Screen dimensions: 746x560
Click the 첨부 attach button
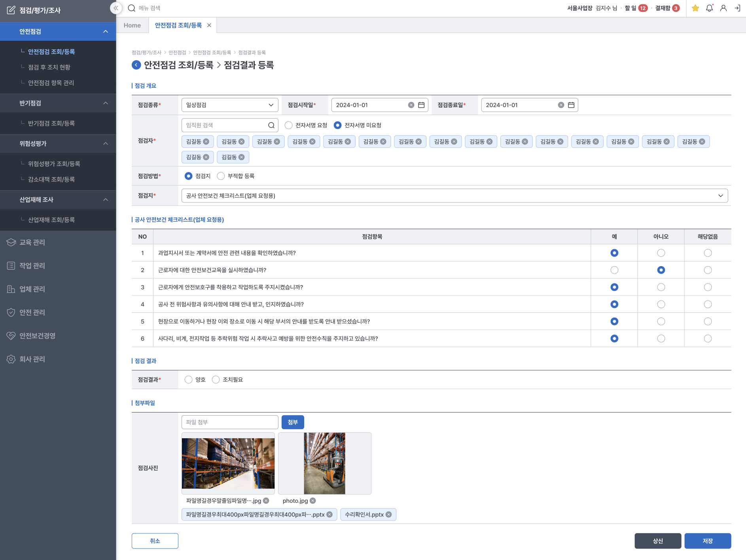pyautogui.click(x=293, y=422)
